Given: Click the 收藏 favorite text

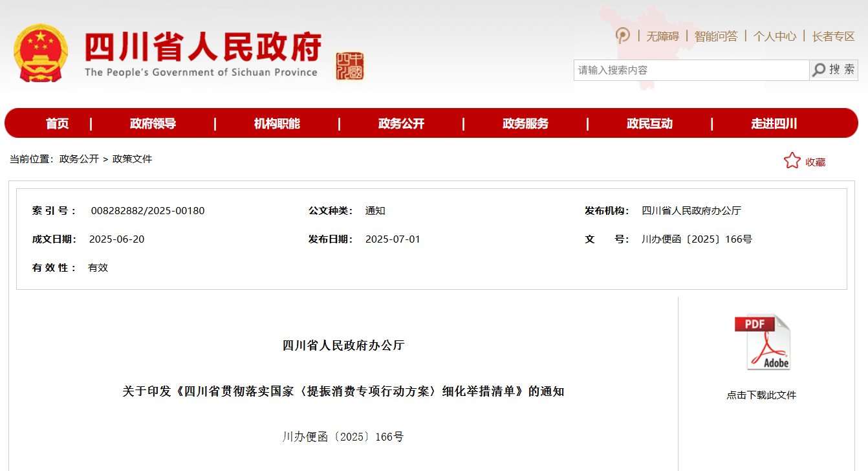Looking at the screenshot, I should click(815, 162).
